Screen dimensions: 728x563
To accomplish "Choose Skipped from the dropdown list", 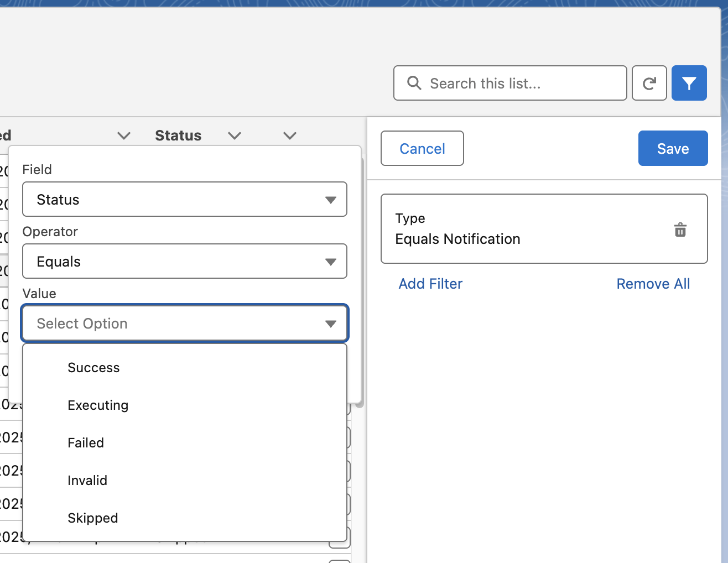I will [93, 518].
